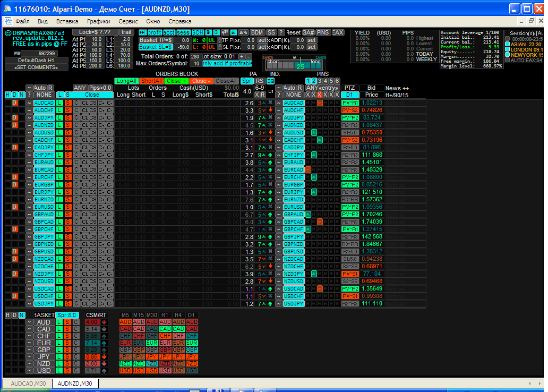Click the tilde icon left of AUDCAD in the orders list

(x=29, y=103)
